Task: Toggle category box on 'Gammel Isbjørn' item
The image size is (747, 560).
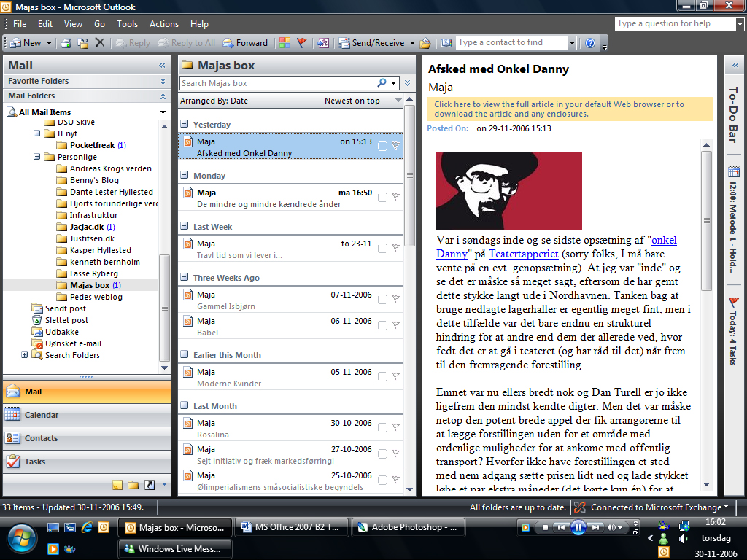Action: (382, 300)
